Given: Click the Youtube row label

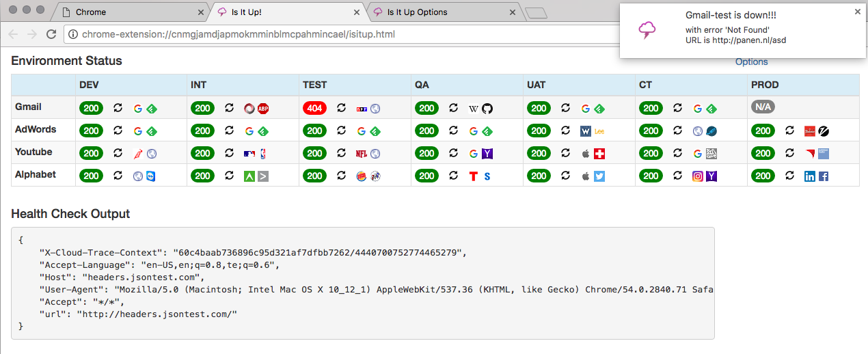Looking at the screenshot, I should [33, 152].
